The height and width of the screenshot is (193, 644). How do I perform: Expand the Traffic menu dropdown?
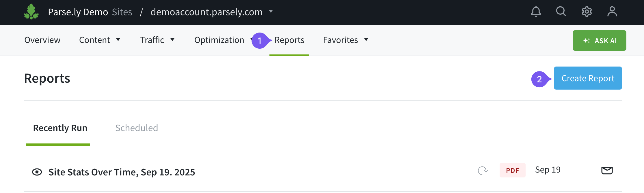point(157,40)
